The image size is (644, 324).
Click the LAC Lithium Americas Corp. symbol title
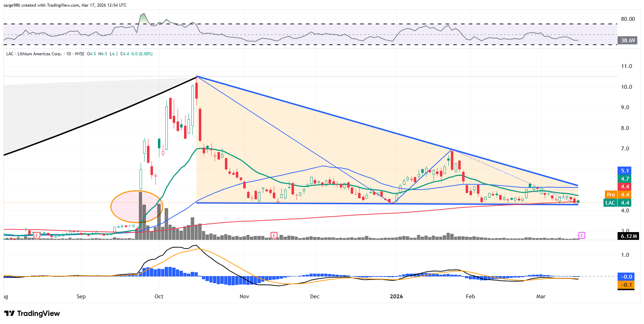[34, 54]
